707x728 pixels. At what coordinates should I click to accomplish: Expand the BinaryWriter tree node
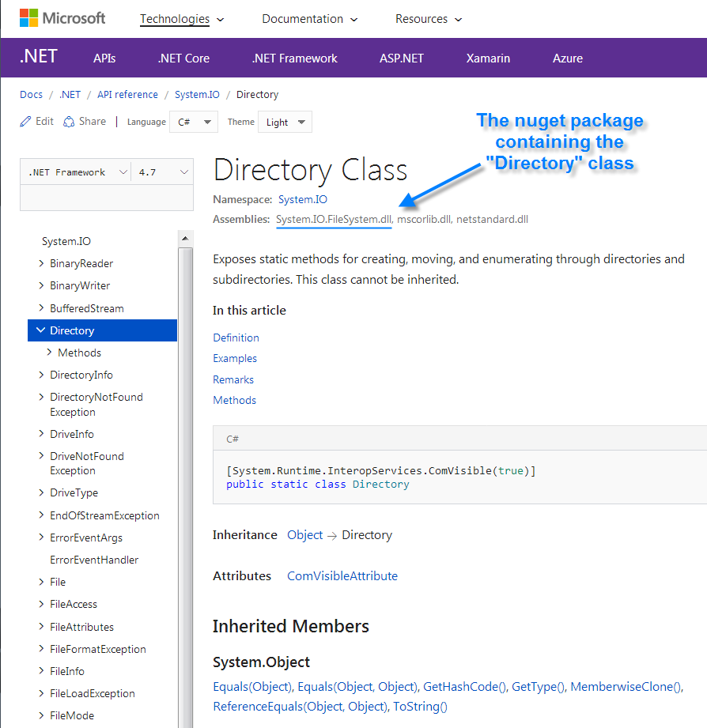coord(41,285)
